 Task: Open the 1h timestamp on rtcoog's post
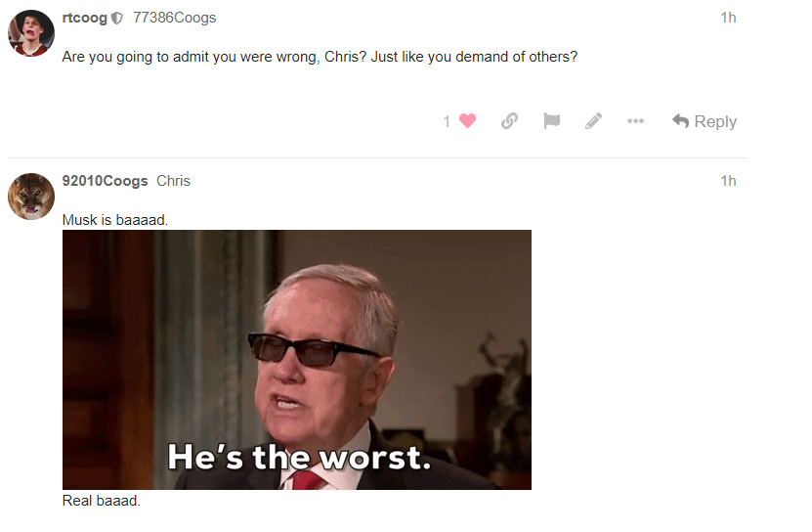pos(728,18)
